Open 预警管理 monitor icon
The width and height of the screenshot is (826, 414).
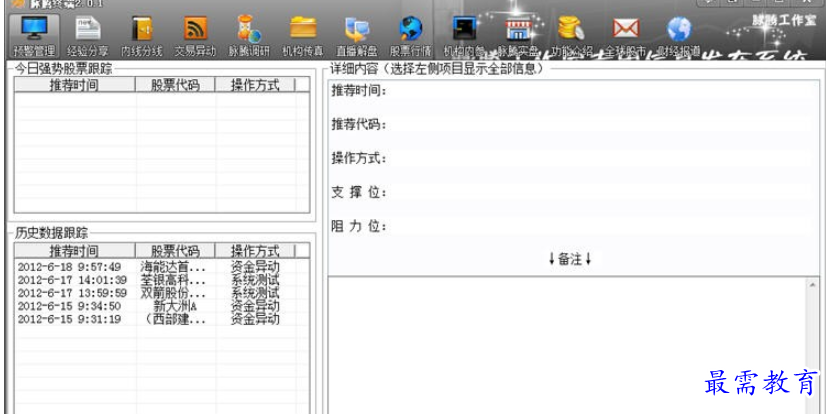coord(34,27)
